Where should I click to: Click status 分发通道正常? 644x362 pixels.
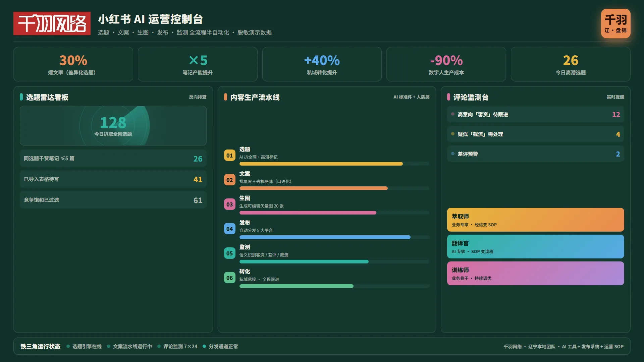click(220, 347)
